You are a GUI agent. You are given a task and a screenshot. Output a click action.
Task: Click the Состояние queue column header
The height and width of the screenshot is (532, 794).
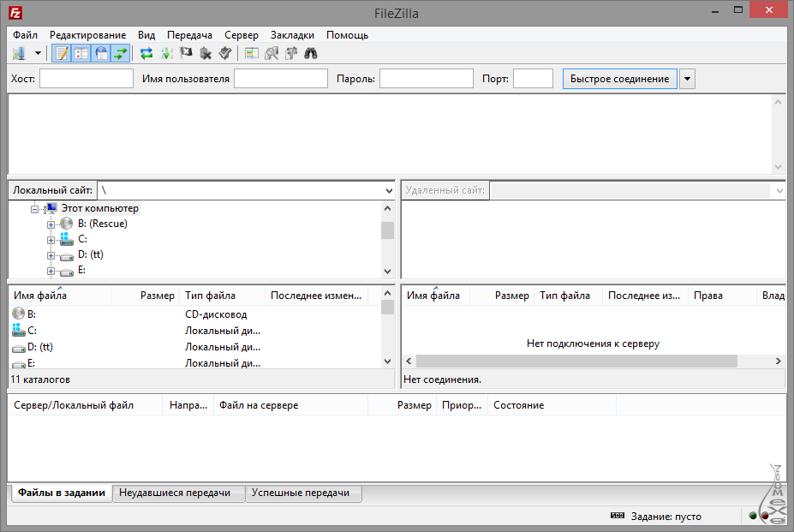click(552, 405)
